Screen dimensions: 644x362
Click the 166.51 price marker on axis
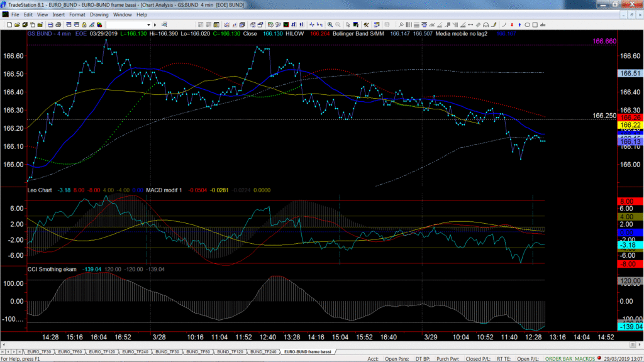[630, 74]
